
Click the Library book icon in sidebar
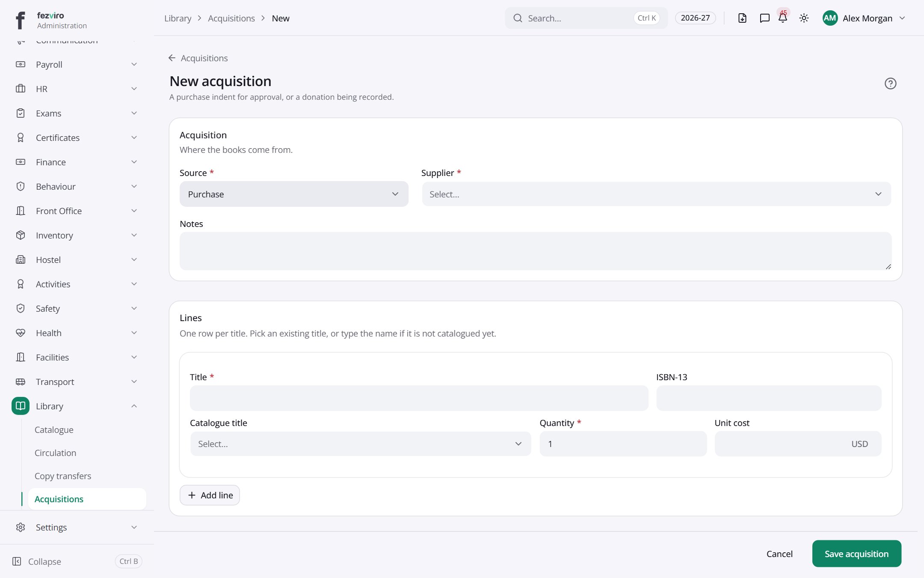click(x=21, y=406)
